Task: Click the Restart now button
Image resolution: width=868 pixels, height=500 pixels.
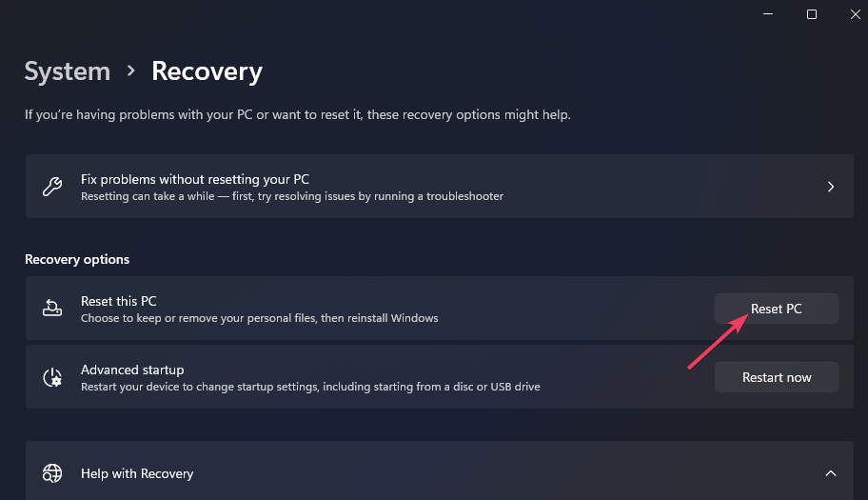Action: [x=777, y=377]
